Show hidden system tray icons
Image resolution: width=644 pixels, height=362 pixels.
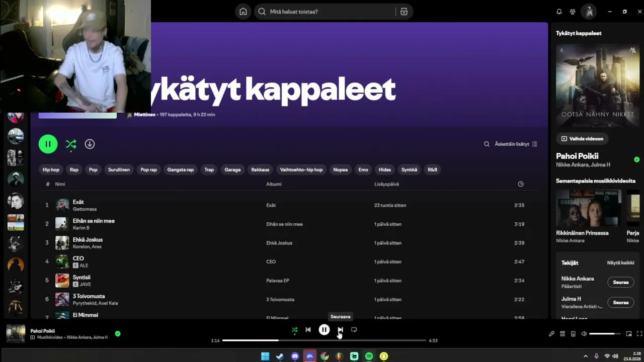point(585,356)
